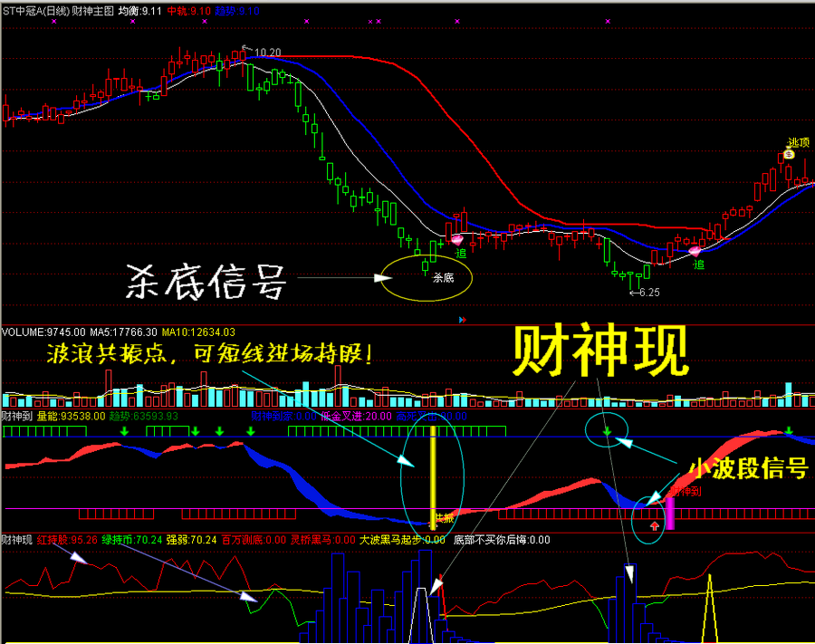Click the rightmost magenta x marker at chart top
This screenshot has height=644, width=815.
(608, 22)
